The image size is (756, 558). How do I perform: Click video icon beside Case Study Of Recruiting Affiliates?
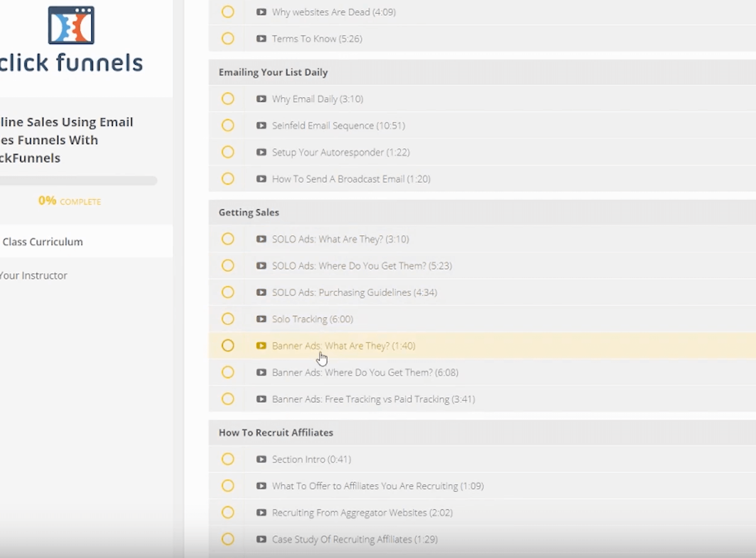point(261,539)
